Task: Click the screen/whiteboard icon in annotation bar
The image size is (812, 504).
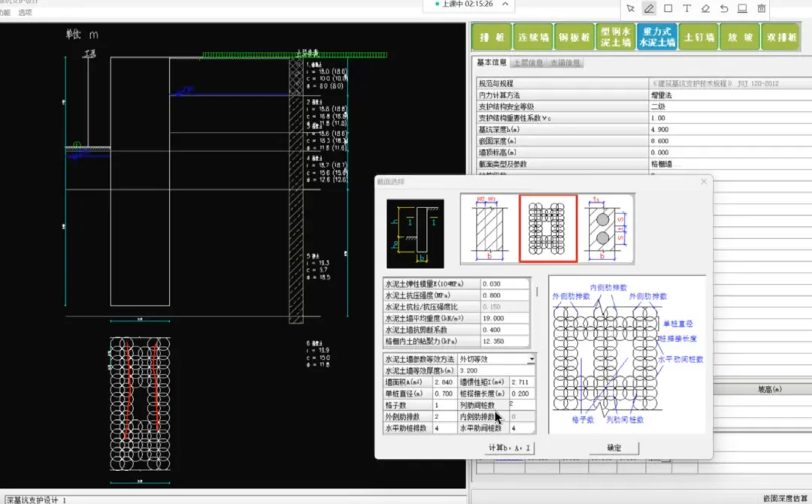Action: 742,8
